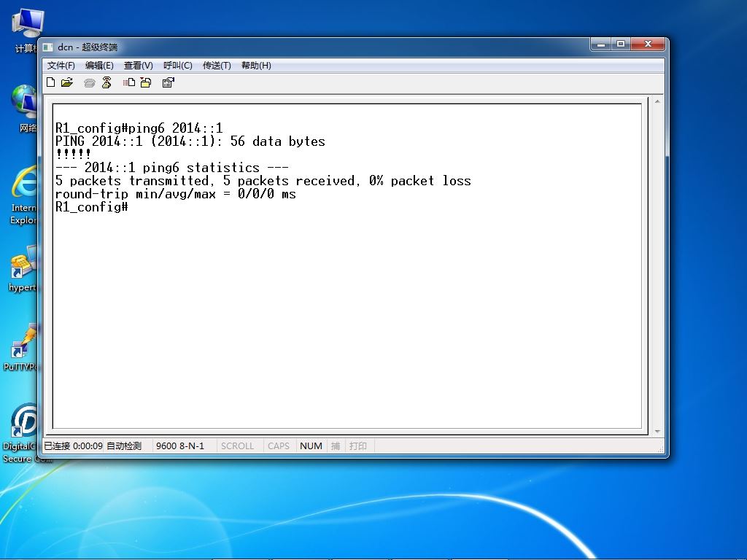This screenshot has width=747, height=560.
Task: Close the dcn terminal window
Action: tap(648, 44)
